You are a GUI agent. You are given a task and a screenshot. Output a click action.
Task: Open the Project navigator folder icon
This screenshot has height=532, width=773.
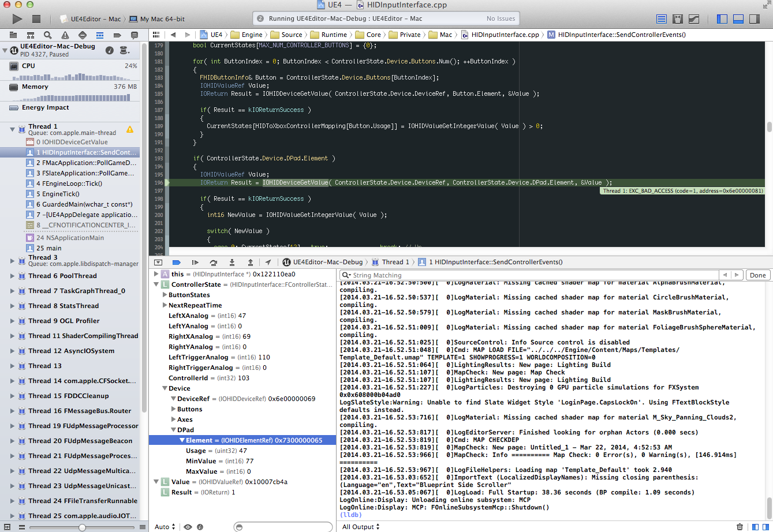(x=13, y=35)
